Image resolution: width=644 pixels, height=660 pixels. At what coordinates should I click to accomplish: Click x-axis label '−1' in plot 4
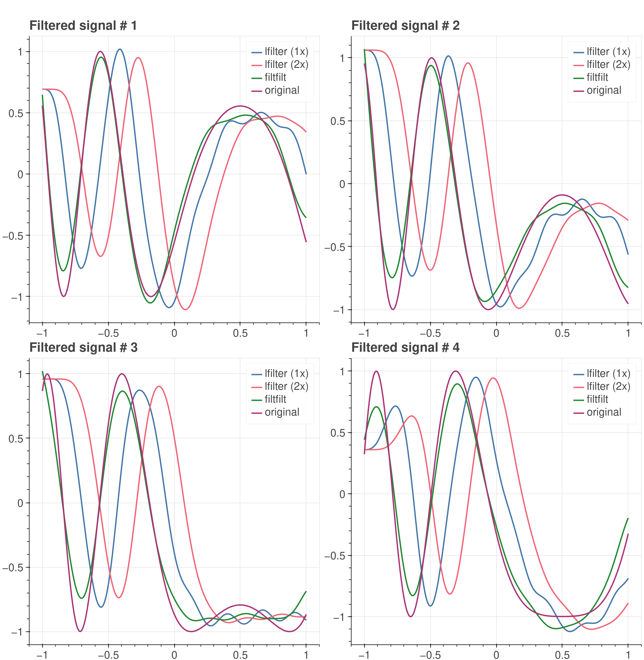pyautogui.click(x=364, y=655)
